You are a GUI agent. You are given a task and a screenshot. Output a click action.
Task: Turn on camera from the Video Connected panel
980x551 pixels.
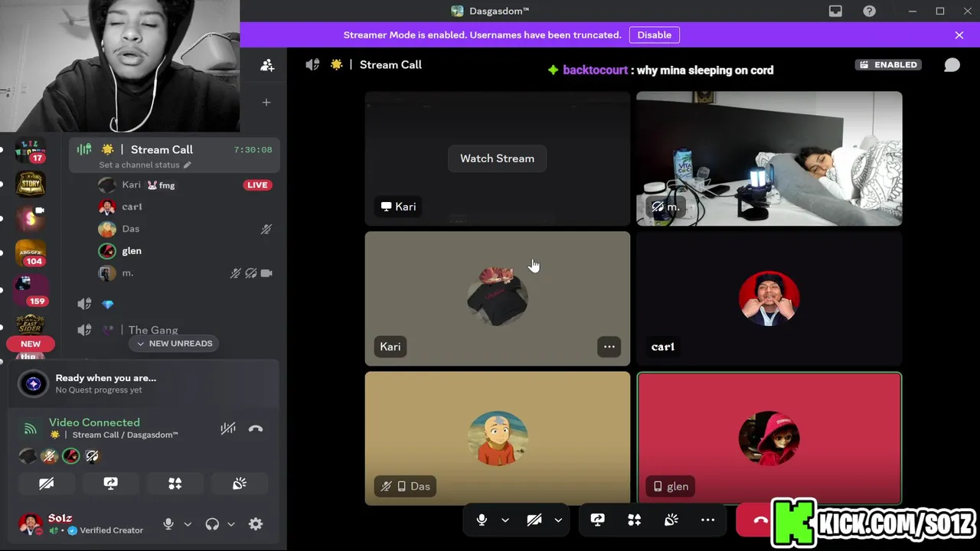tap(46, 484)
